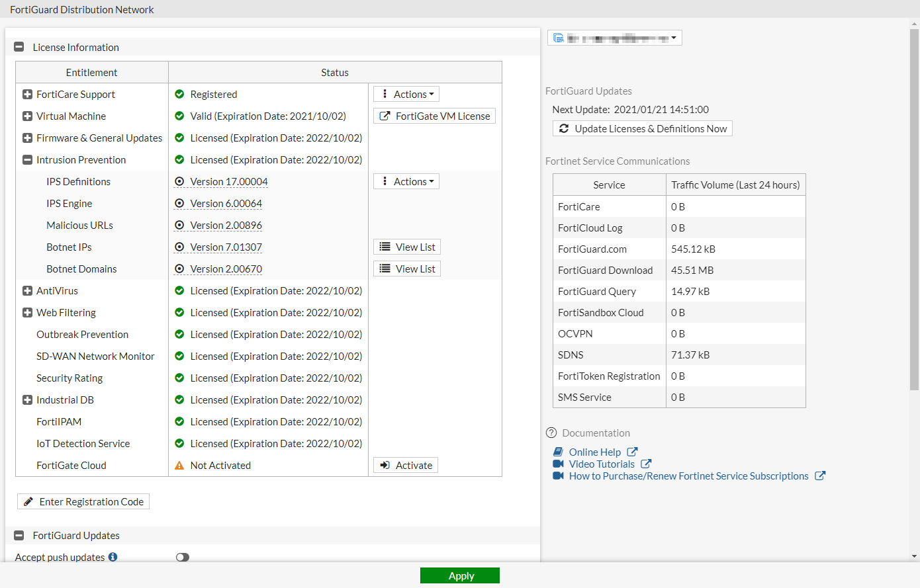Click Update Licenses & Definitions Now
Screen dimensions: 920x588
(643, 129)
